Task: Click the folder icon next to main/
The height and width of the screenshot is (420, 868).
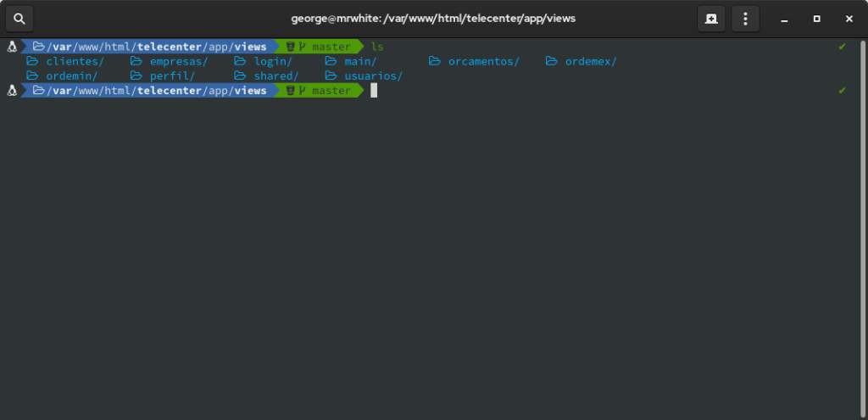Action: [331, 61]
